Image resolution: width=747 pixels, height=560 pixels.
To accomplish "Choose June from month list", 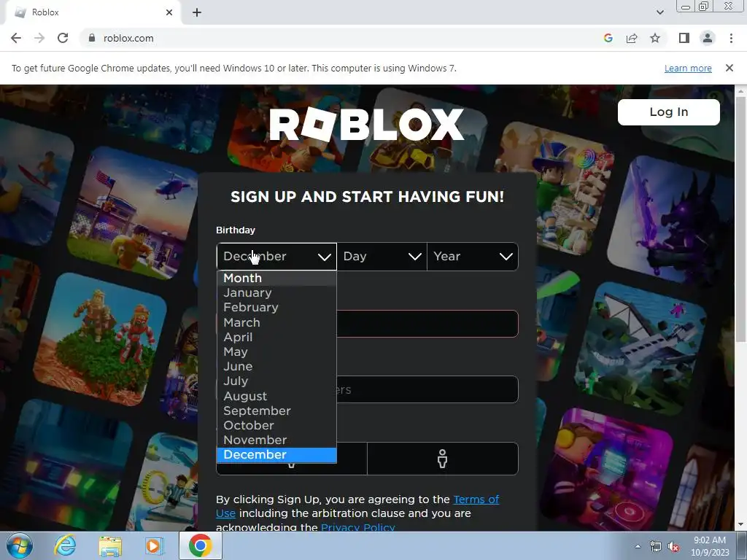I will pos(276,367).
